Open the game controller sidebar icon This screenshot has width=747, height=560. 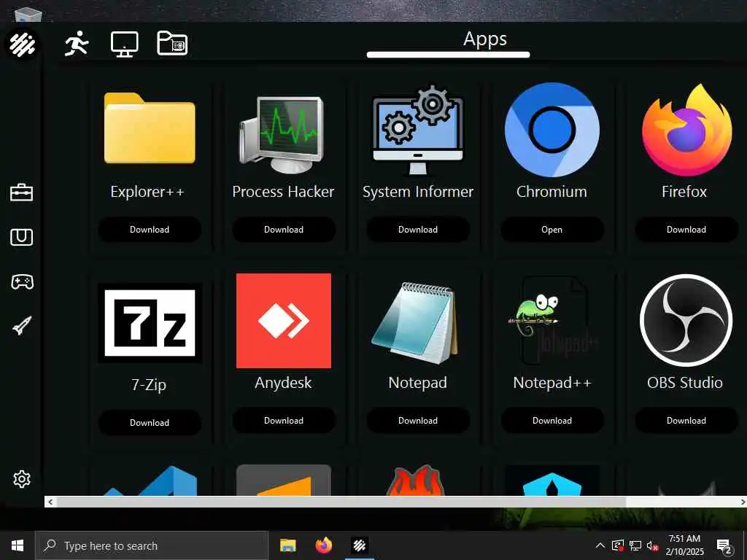pos(22,281)
